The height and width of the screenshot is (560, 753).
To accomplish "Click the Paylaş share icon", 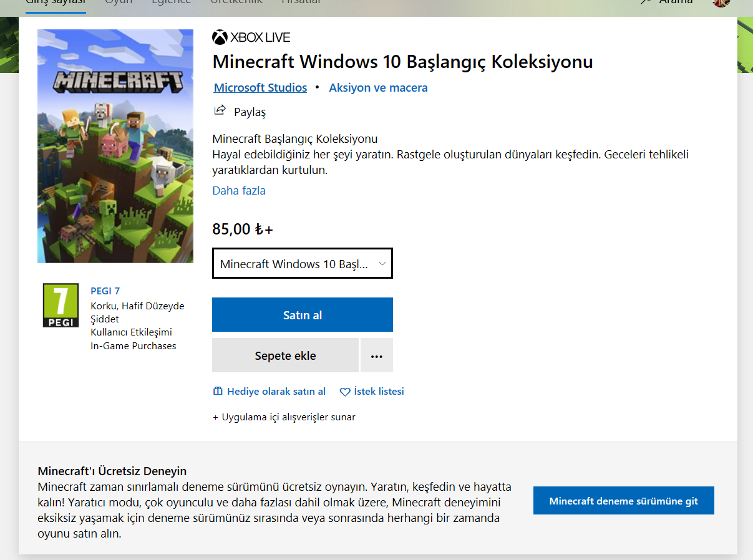I will (220, 111).
